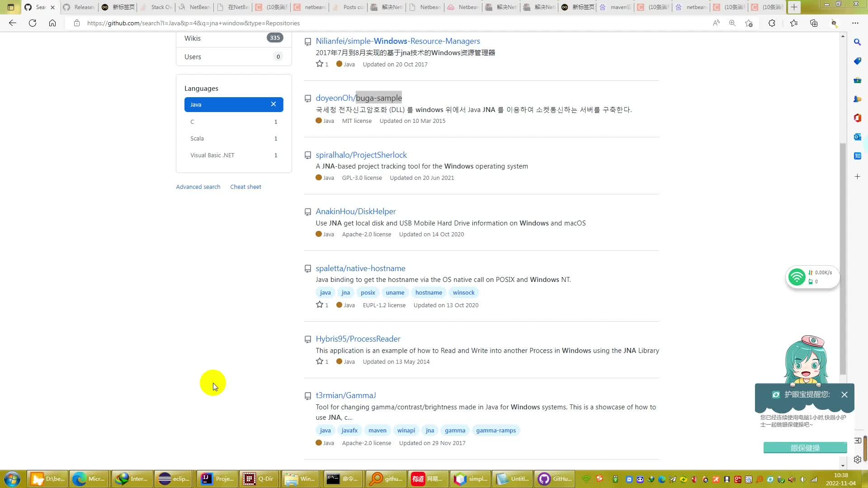Screen dimensions: 868x488
Task: Open sidebar Outlook icon
Action: [x=857, y=137]
